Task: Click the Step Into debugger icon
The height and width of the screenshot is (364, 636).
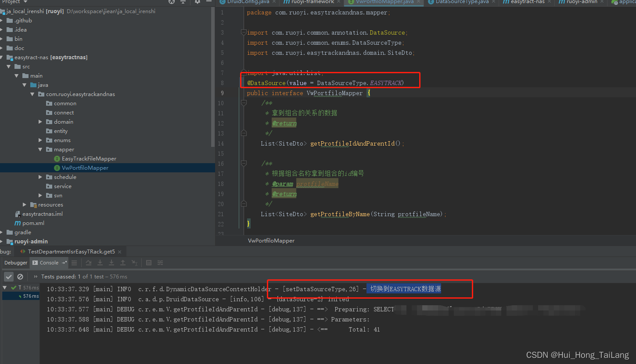Action: click(x=100, y=263)
